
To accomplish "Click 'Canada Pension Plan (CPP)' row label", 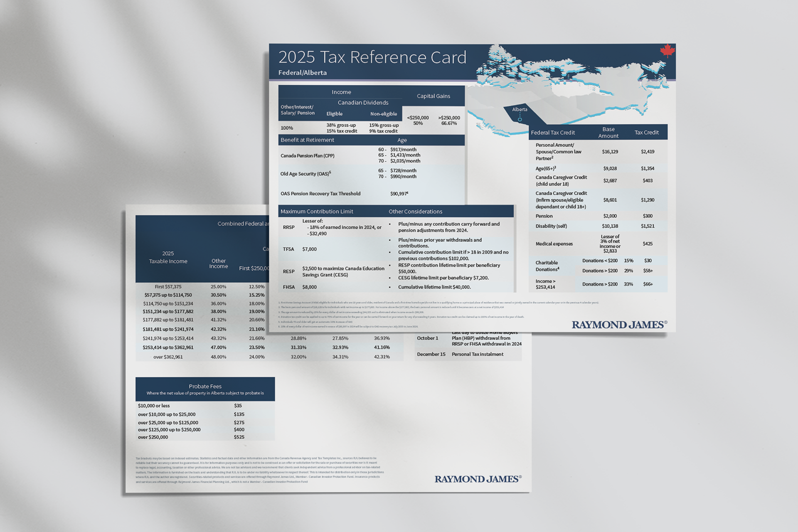I will pos(307,156).
